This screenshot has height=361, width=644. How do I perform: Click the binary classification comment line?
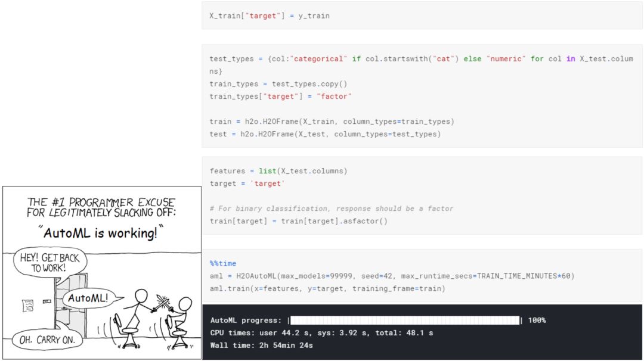tap(332, 209)
